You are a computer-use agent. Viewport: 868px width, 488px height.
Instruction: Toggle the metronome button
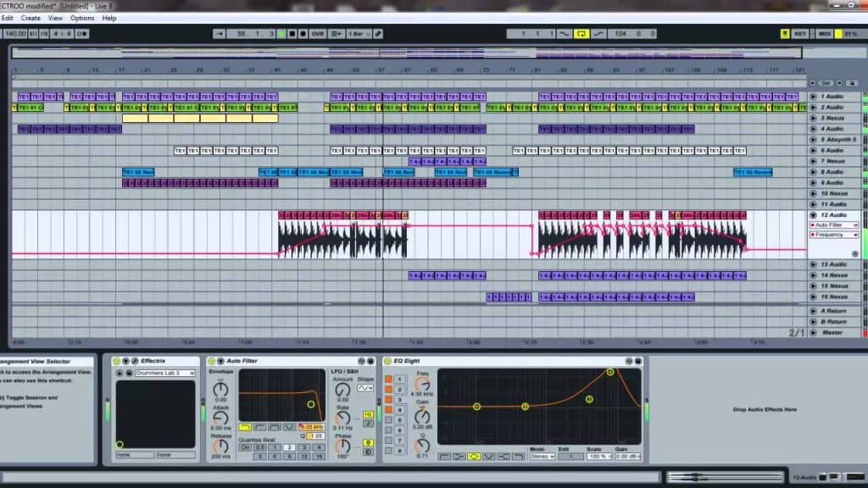pyautogui.click(x=82, y=34)
